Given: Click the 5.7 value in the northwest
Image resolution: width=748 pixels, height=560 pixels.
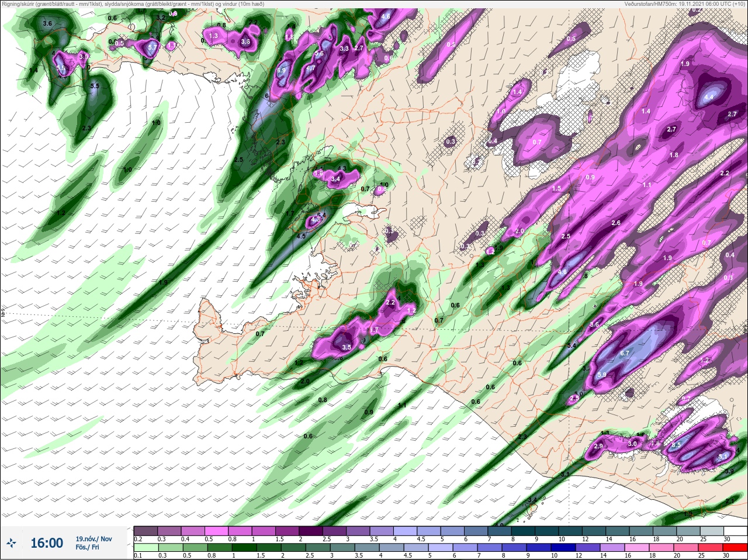Looking at the screenshot, I should tap(153, 47).
